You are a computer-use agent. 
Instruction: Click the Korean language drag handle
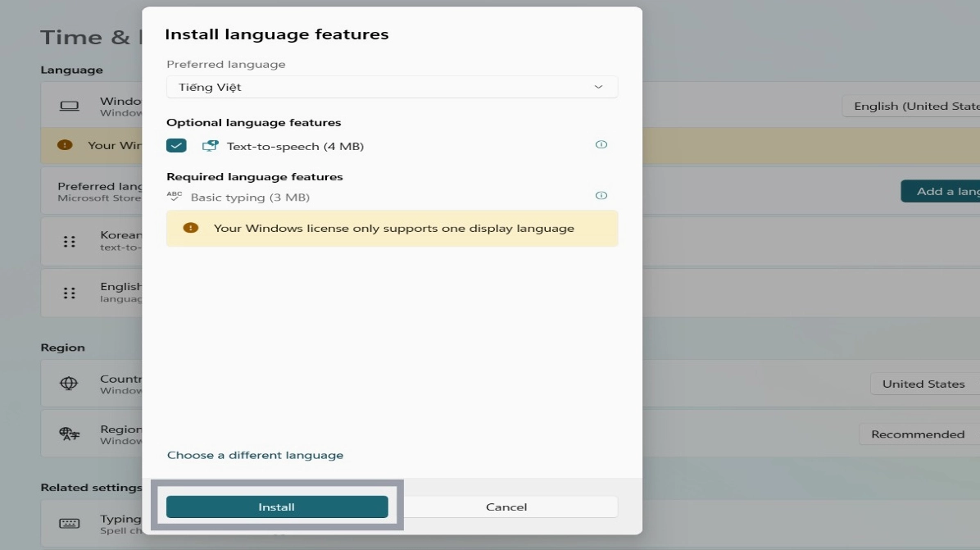pyautogui.click(x=70, y=241)
